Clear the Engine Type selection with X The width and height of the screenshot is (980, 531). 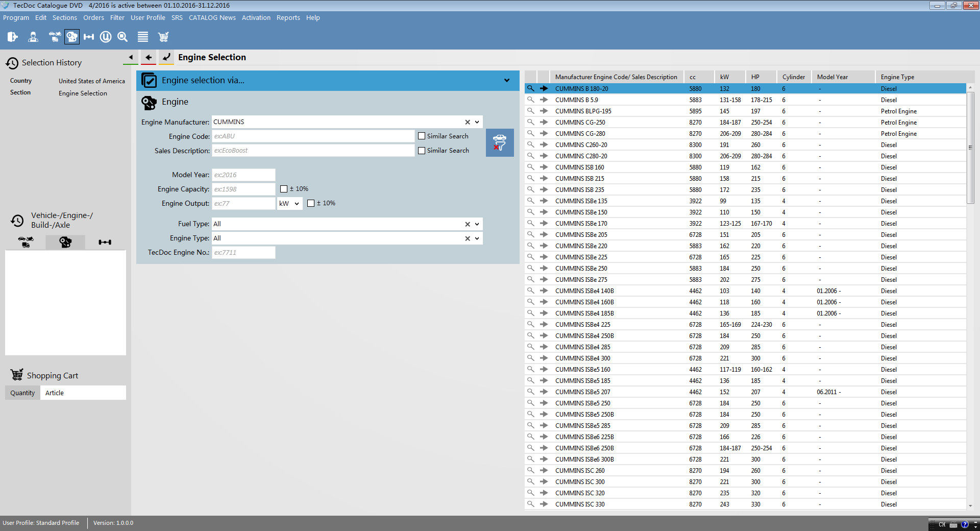click(468, 238)
